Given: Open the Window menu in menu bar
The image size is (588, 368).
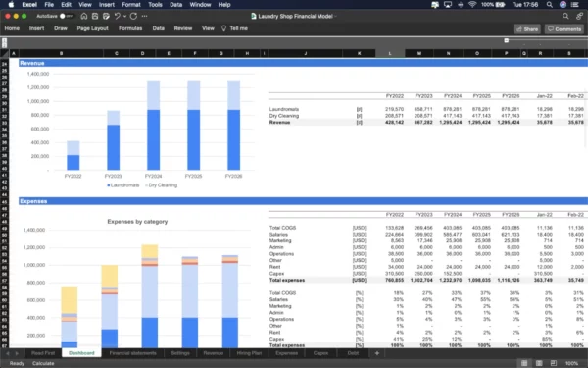Looking at the screenshot, I should (x=200, y=5).
